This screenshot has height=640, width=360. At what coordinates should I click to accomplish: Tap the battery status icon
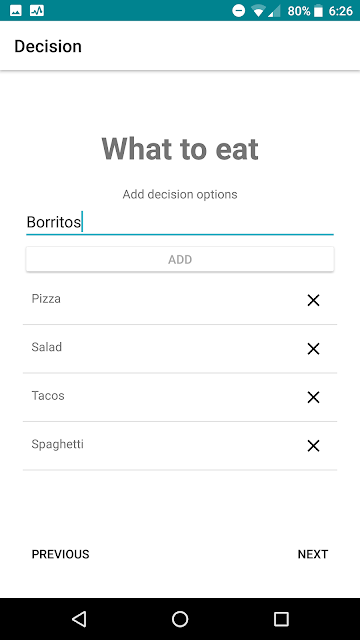pos(319,11)
